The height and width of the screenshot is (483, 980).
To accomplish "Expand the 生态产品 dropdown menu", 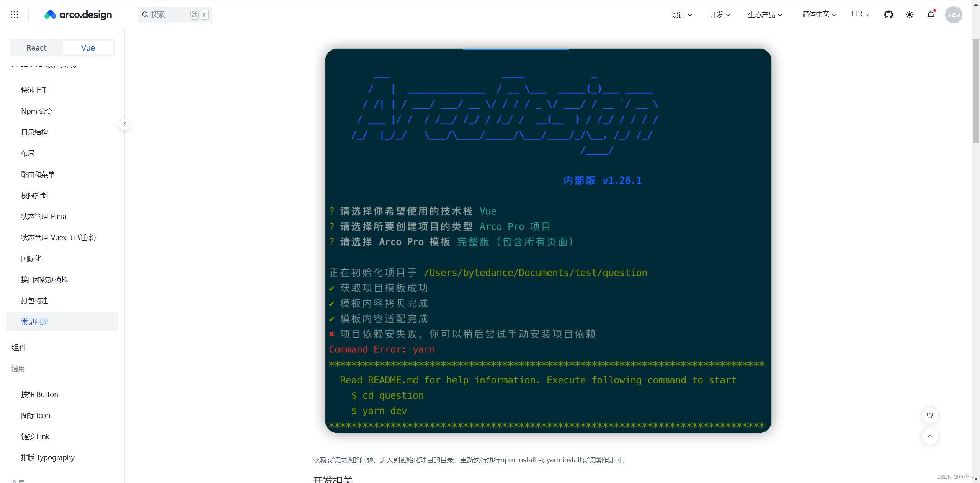I will click(765, 15).
